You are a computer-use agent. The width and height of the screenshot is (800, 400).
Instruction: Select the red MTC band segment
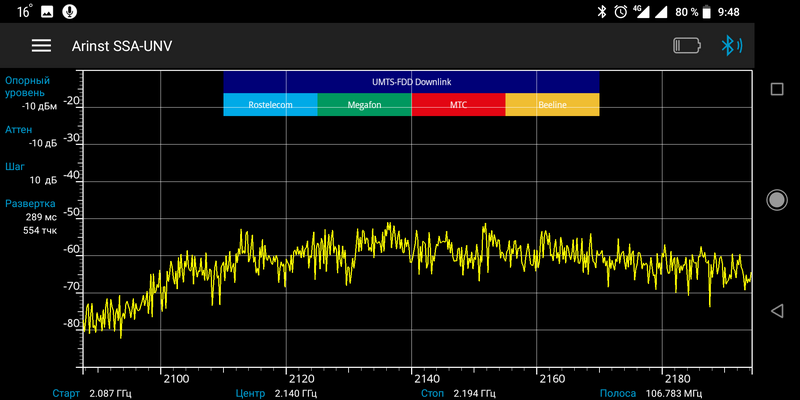point(458,104)
